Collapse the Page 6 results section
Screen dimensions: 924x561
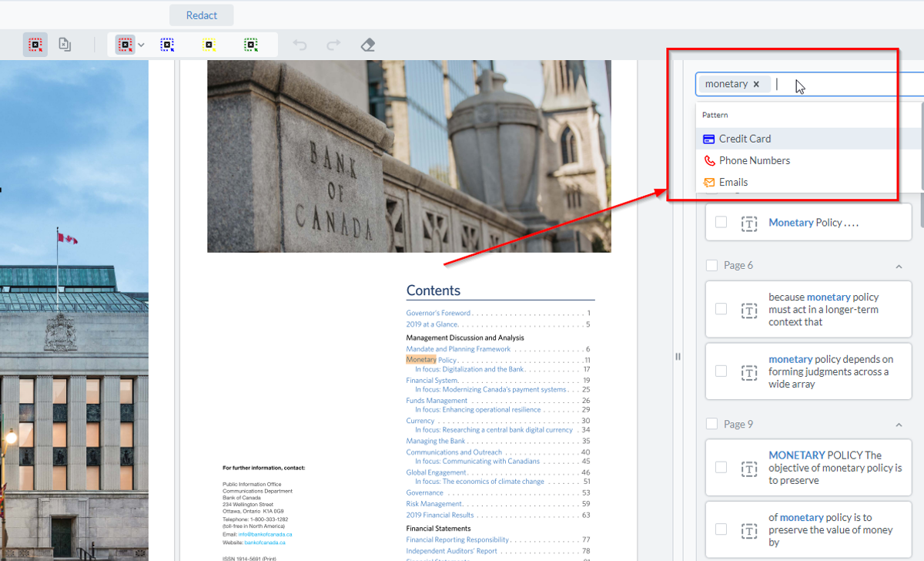(x=898, y=264)
